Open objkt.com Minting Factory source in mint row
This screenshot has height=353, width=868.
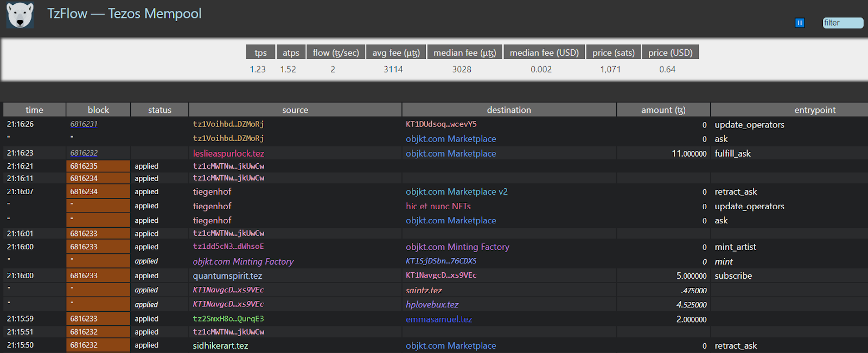(x=243, y=261)
